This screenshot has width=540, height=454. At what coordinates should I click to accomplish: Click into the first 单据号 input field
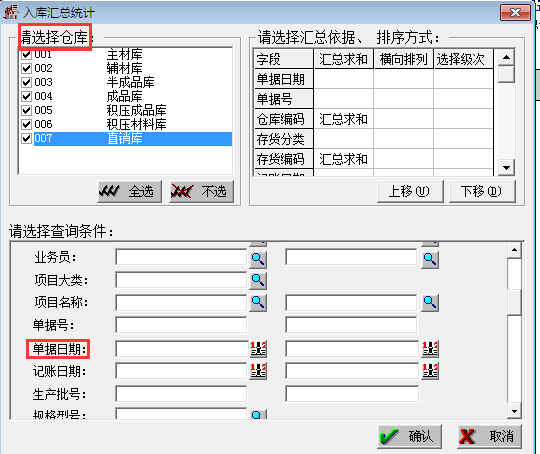pos(181,325)
